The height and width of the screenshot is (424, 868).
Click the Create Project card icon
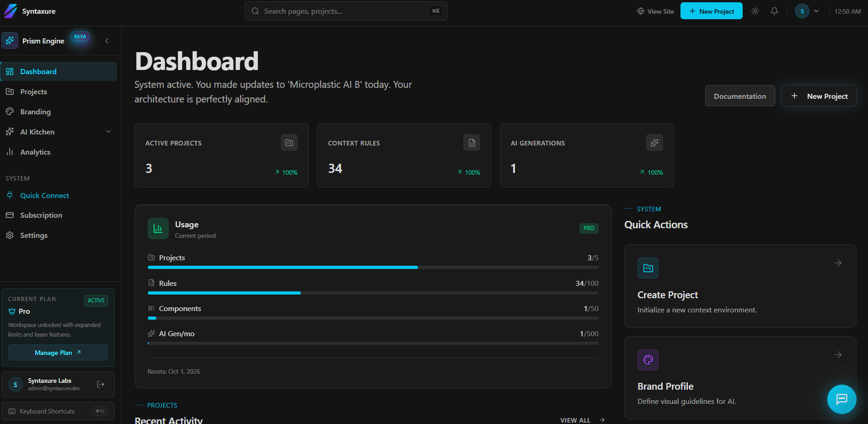[x=648, y=268]
